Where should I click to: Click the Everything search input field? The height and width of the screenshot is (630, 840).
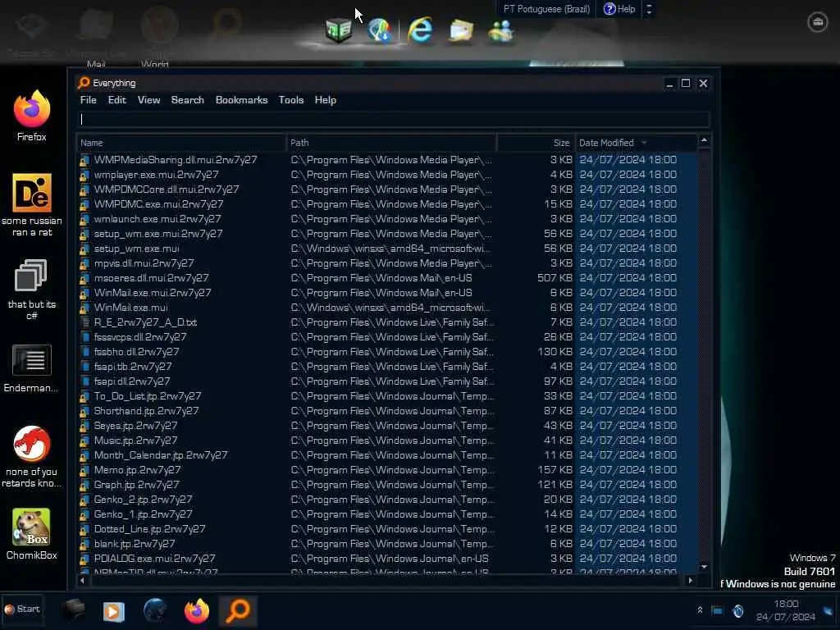pyautogui.click(x=395, y=119)
